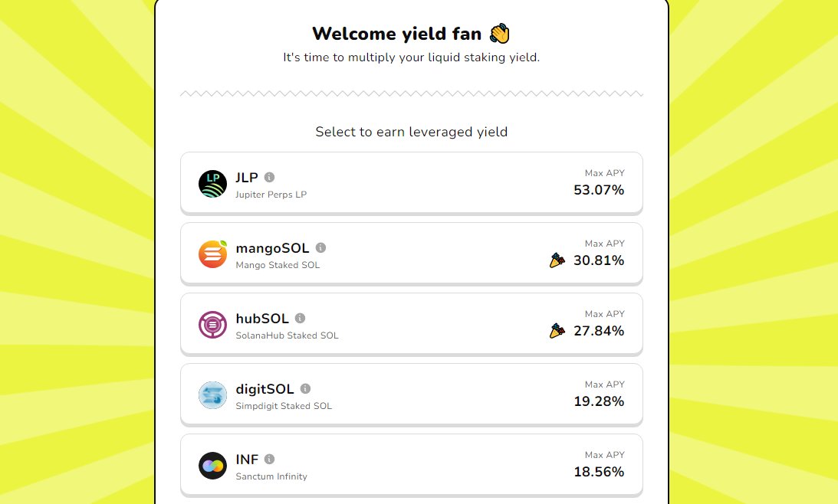Click the INF Sanctum Infinity logo

[212, 466]
